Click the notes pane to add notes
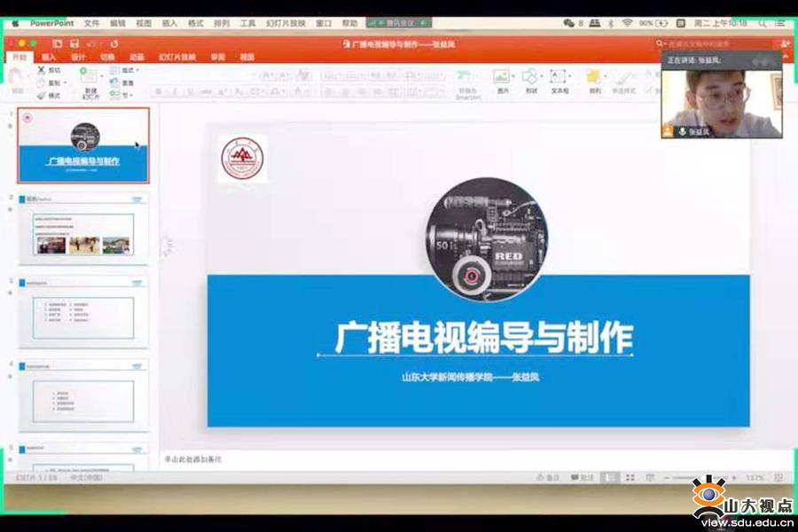 click(x=477, y=459)
